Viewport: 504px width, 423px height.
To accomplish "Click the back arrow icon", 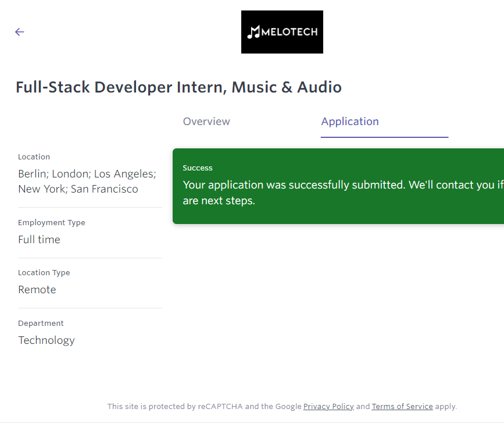I will coord(20,32).
